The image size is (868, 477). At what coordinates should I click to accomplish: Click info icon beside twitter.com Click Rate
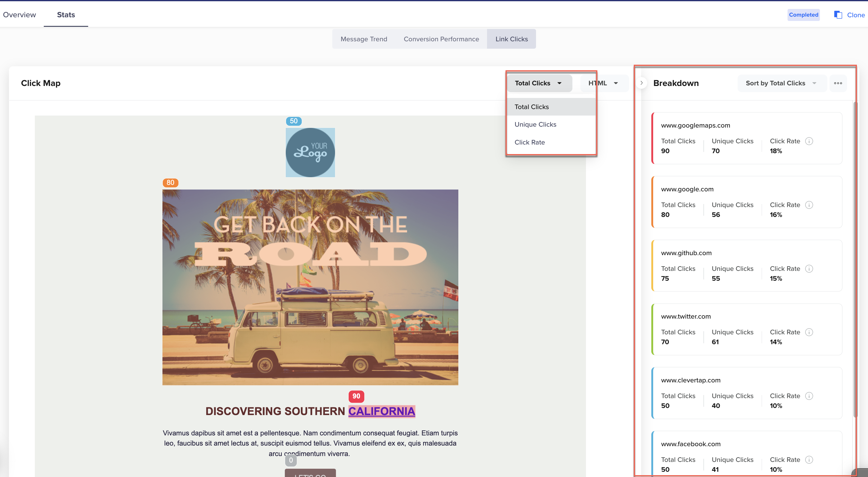coord(809,332)
